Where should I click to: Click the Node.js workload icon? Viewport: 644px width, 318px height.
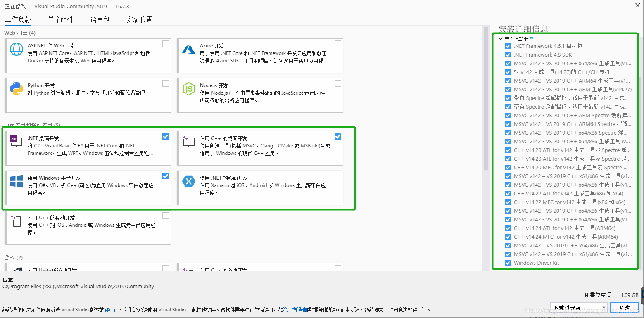pos(189,88)
